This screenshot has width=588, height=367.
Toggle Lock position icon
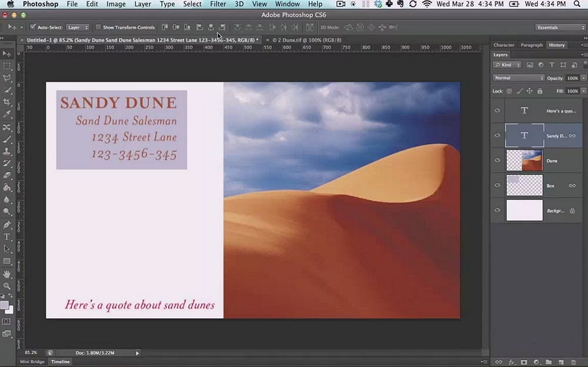[x=529, y=91]
